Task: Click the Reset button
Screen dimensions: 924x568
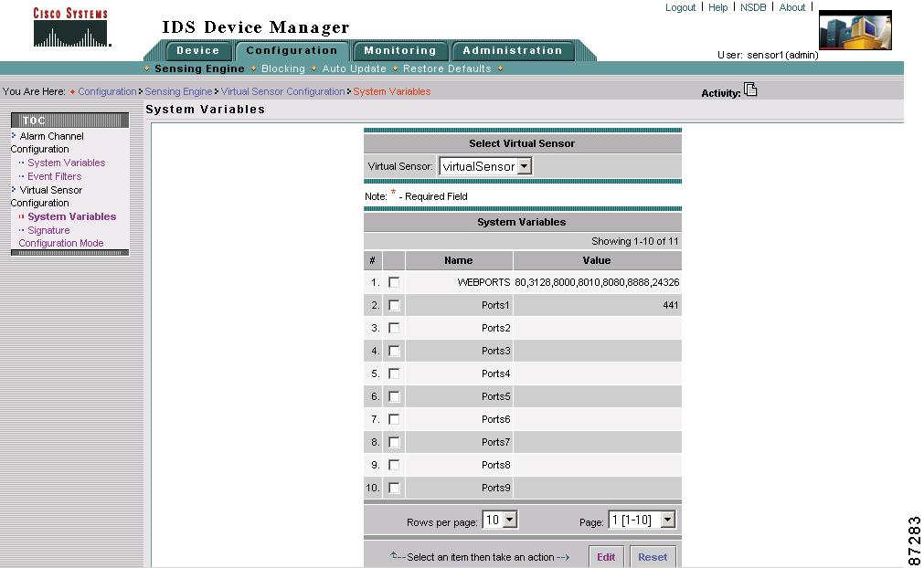Action: tap(653, 557)
